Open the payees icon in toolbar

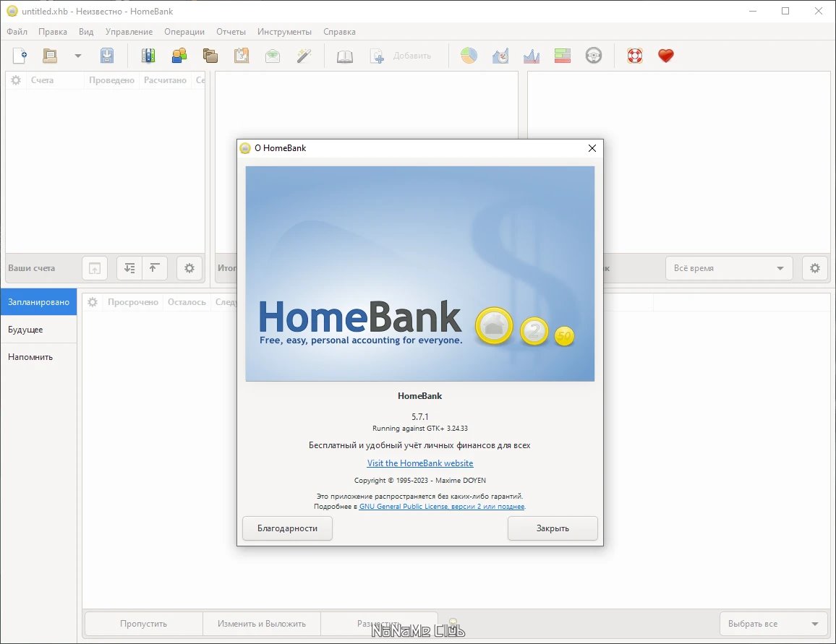point(179,56)
